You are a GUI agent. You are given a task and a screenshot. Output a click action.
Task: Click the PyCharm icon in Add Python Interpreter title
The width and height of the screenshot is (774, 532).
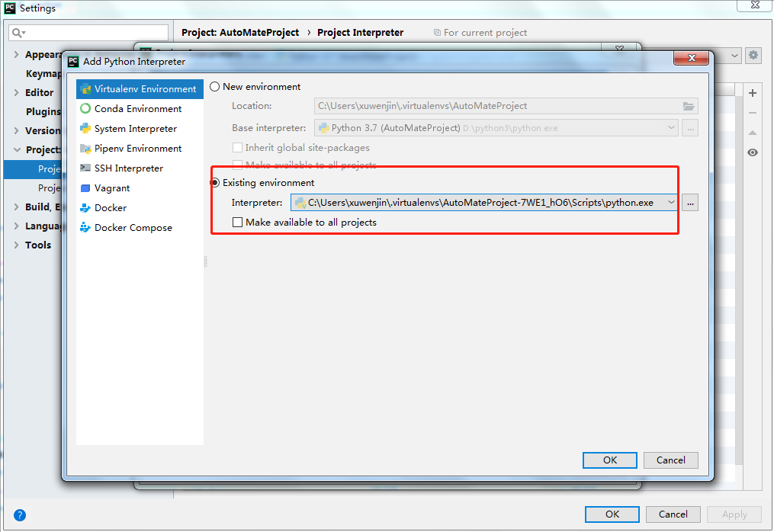pyautogui.click(x=73, y=61)
